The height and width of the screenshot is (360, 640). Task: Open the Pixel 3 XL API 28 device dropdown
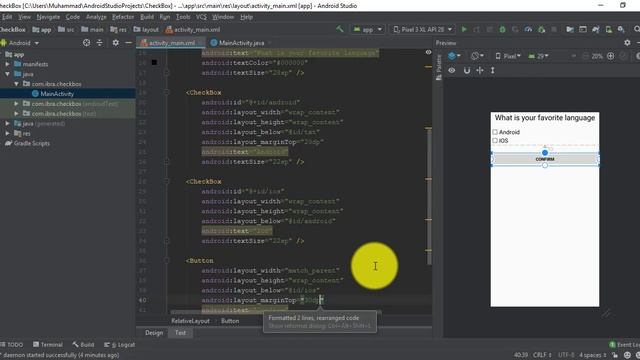click(422, 29)
